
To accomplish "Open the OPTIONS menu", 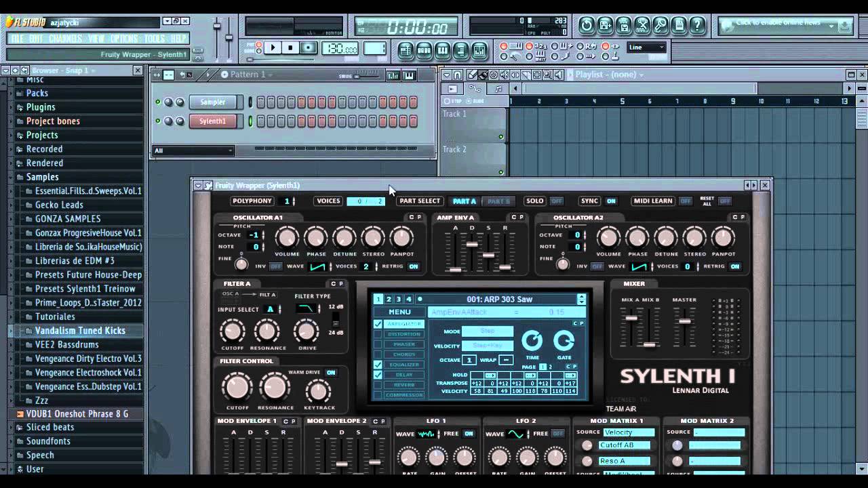I will pos(124,39).
